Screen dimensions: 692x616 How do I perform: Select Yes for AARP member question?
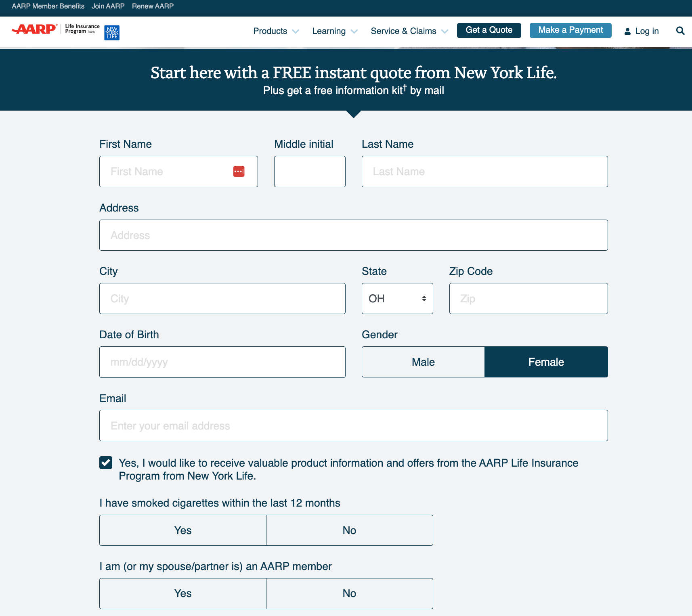[x=183, y=593]
